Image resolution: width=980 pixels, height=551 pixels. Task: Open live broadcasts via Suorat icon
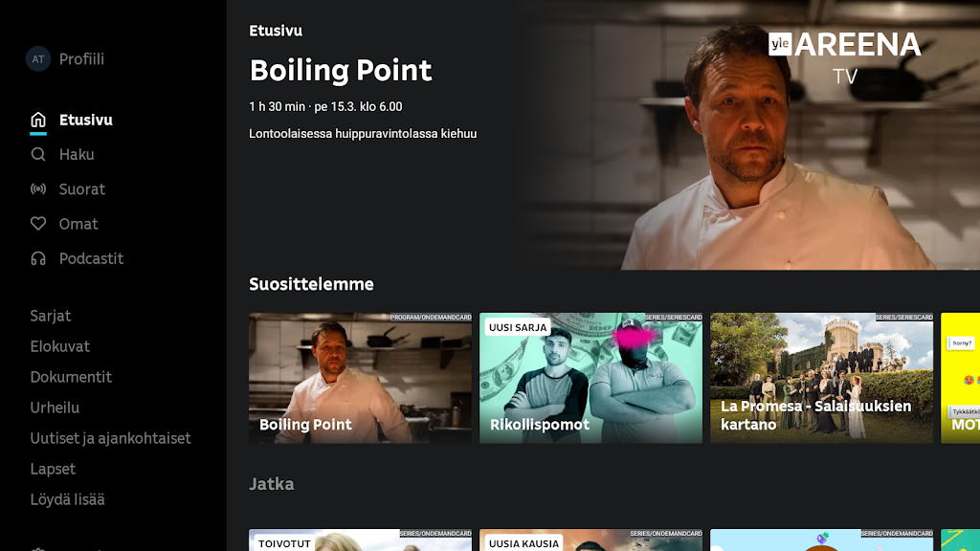click(x=38, y=189)
